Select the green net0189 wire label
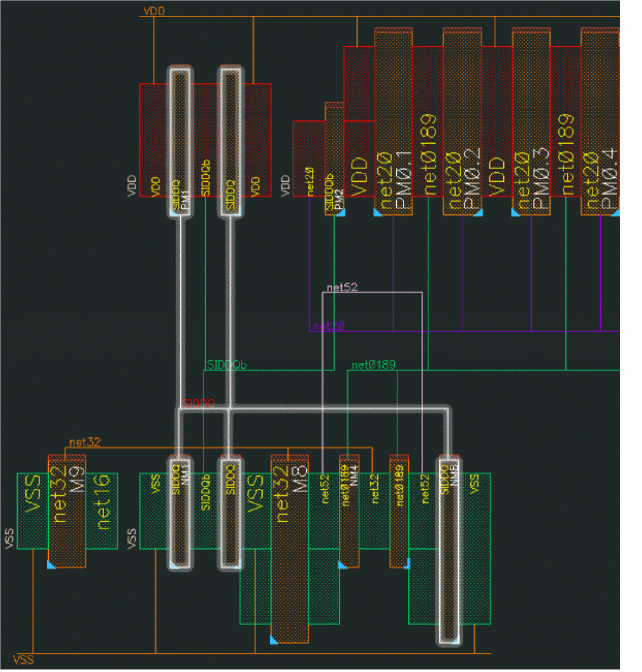Image resolution: width=642 pixels, height=672 pixels. pos(374,365)
